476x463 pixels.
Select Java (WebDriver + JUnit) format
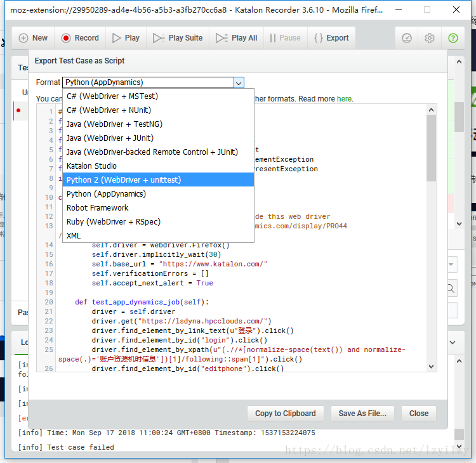(x=158, y=138)
